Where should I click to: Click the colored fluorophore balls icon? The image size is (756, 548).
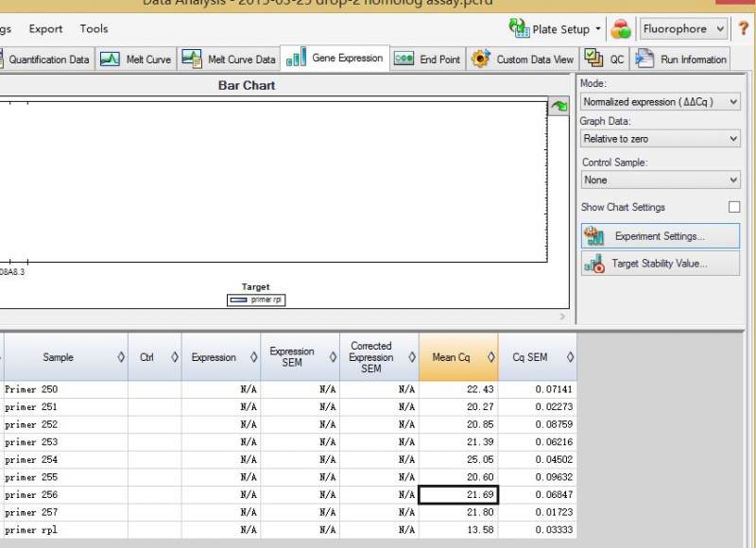click(x=621, y=29)
